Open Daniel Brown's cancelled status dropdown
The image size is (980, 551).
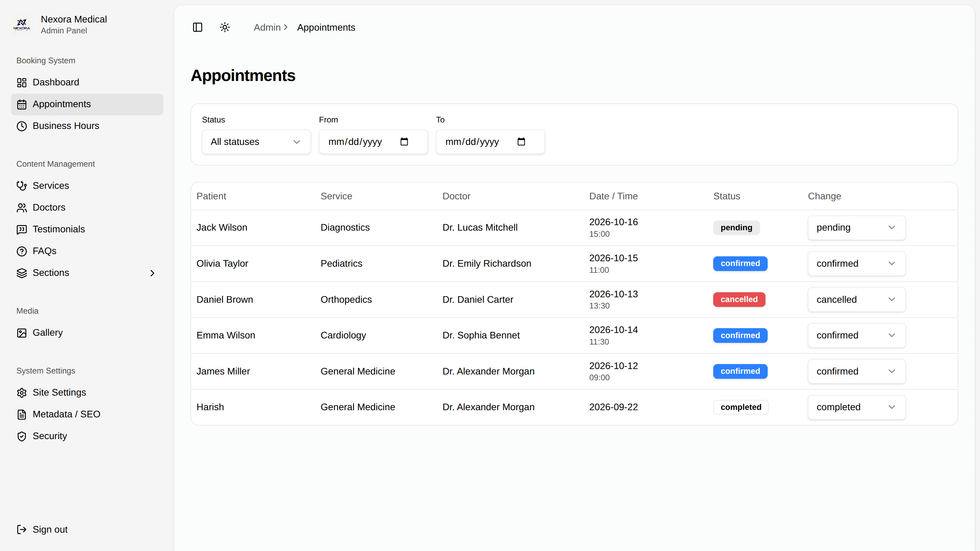tap(857, 299)
